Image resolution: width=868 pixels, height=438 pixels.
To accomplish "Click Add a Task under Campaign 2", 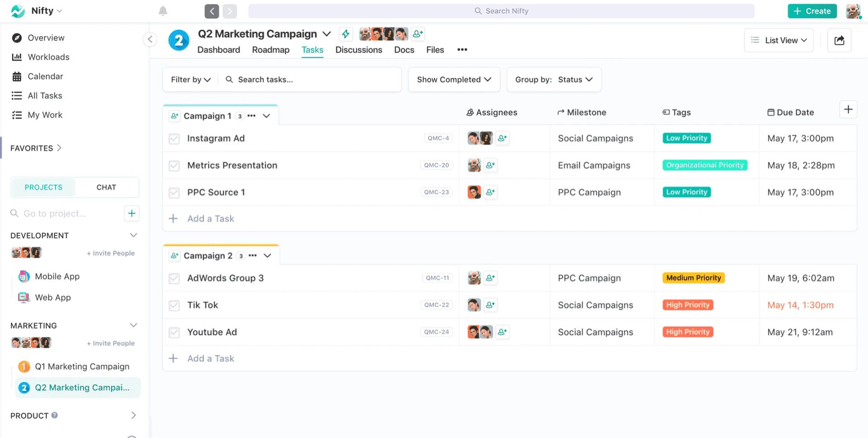I will pos(210,358).
